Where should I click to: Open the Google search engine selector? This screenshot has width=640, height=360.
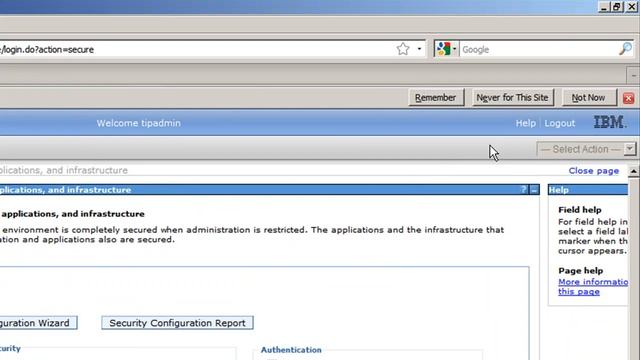pyautogui.click(x=446, y=49)
